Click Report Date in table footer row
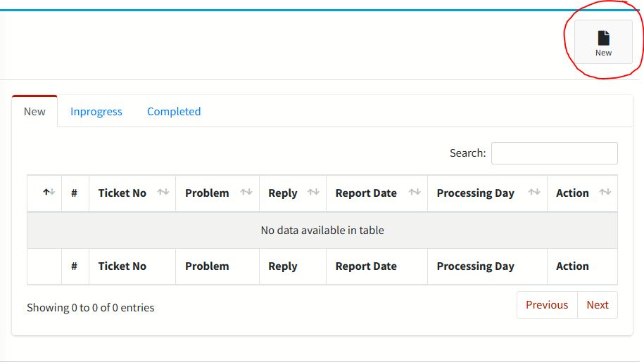 pos(366,266)
